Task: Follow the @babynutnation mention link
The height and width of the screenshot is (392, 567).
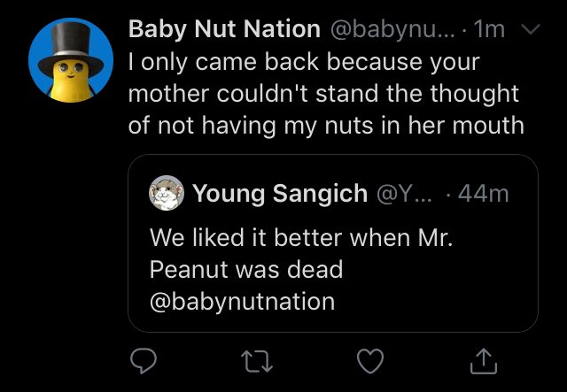Action: coord(242,300)
